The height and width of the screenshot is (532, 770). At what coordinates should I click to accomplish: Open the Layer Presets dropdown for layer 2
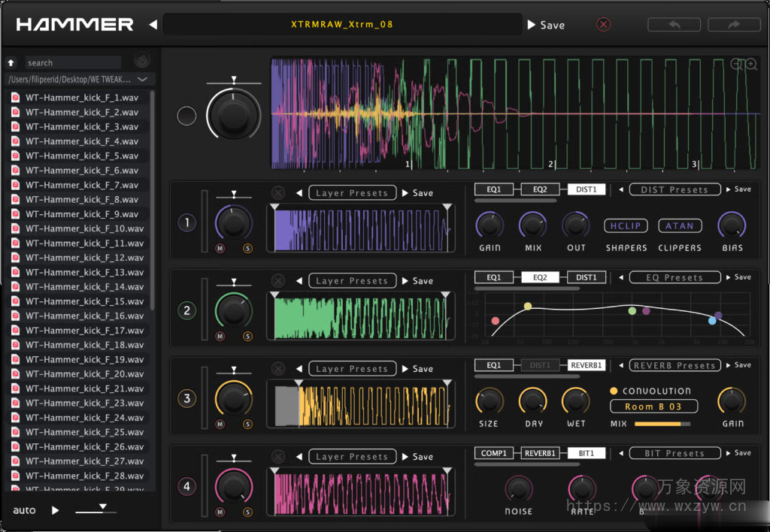pyautogui.click(x=352, y=280)
